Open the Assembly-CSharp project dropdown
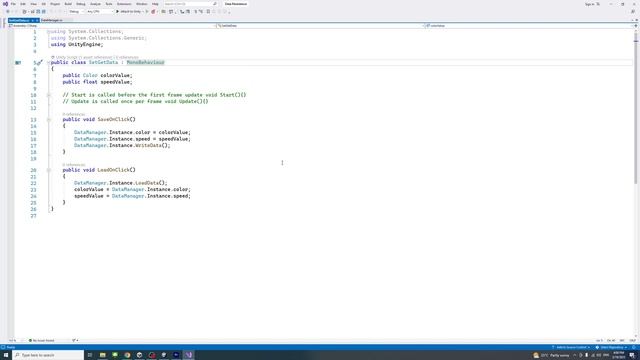The image size is (640, 360). 112,26
